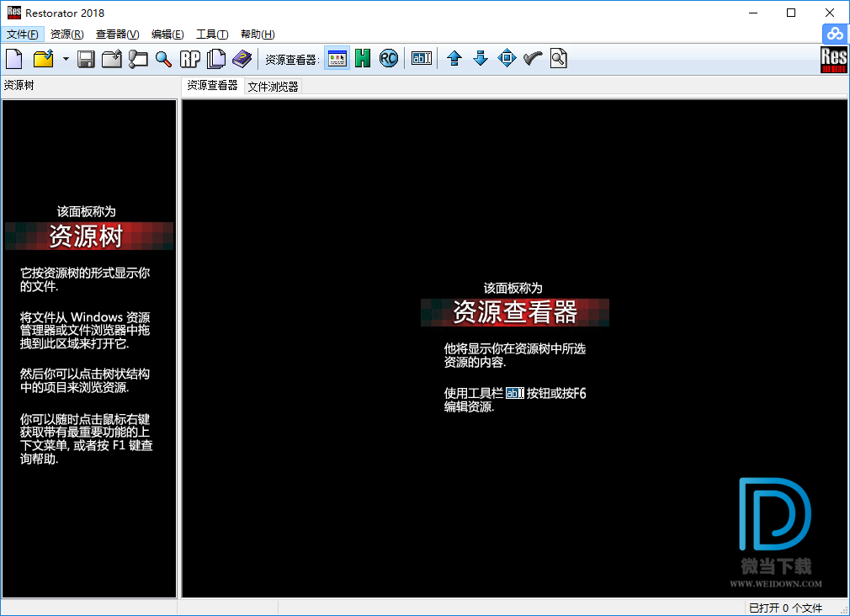Open the 查看器(V) menu
Image resolution: width=850 pixels, height=616 pixels.
coord(118,35)
